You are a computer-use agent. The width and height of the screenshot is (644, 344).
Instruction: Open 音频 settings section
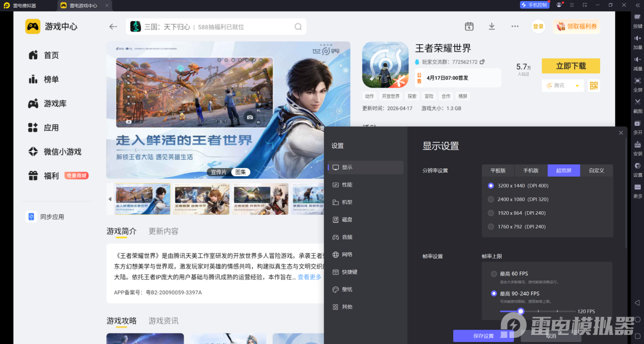point(366,237)
